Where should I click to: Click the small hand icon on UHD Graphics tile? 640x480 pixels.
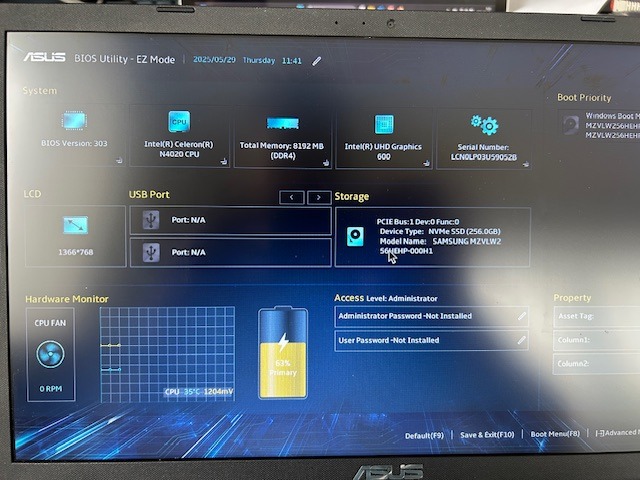427,163
